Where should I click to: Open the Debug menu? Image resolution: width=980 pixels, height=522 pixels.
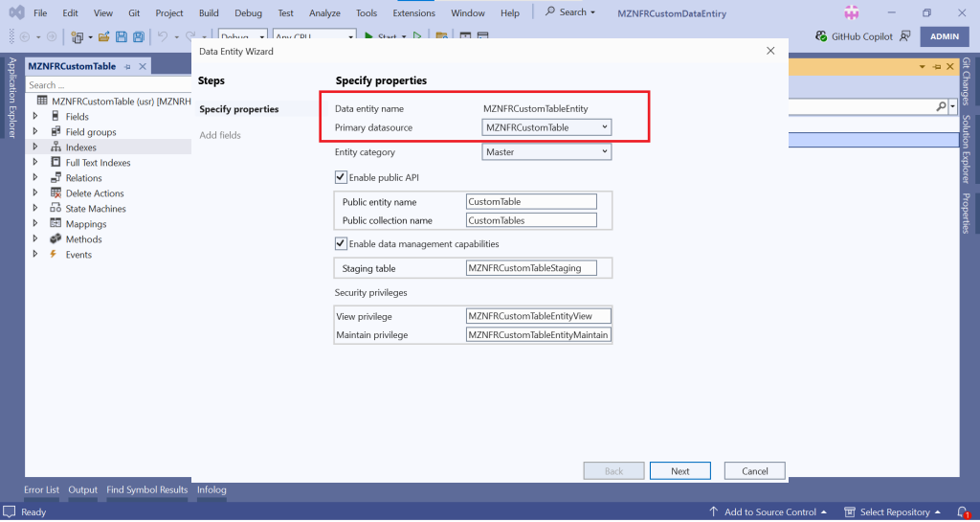click(248, 12)
